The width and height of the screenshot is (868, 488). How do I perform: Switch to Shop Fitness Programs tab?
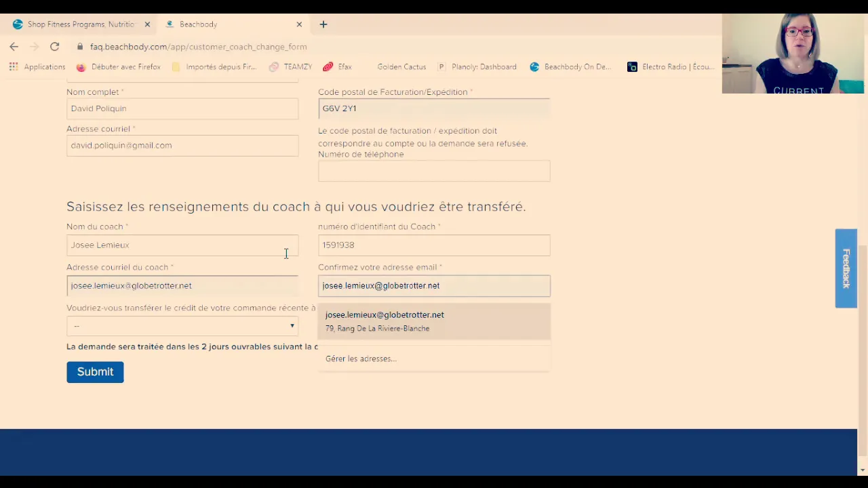pyautogui.click(x=81, y=24)
